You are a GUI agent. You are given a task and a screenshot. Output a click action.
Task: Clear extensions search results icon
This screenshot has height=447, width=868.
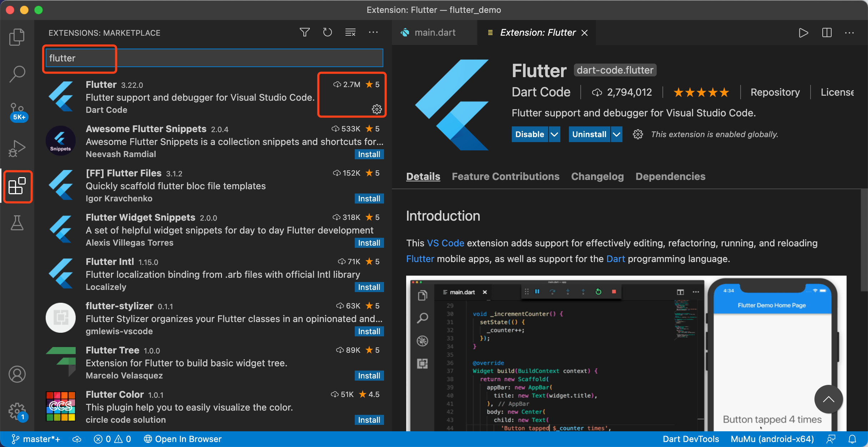350,32
